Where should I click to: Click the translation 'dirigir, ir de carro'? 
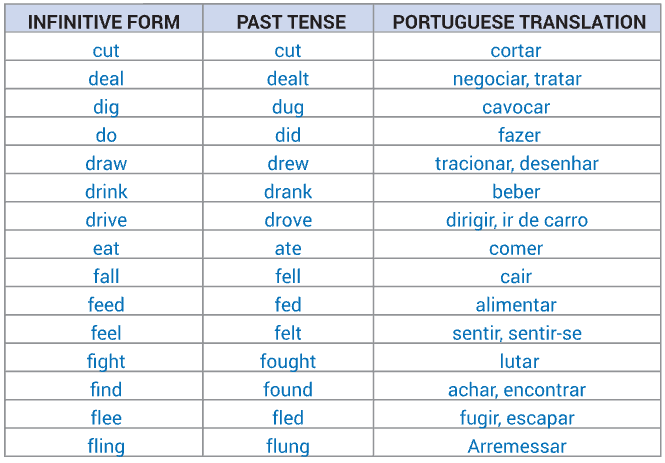(x=517, y=220)
